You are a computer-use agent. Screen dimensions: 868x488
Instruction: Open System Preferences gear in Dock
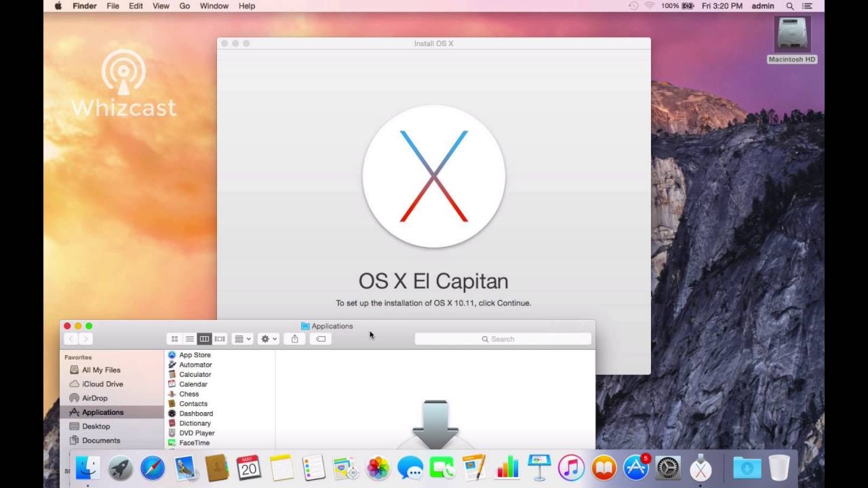[668, 468]
